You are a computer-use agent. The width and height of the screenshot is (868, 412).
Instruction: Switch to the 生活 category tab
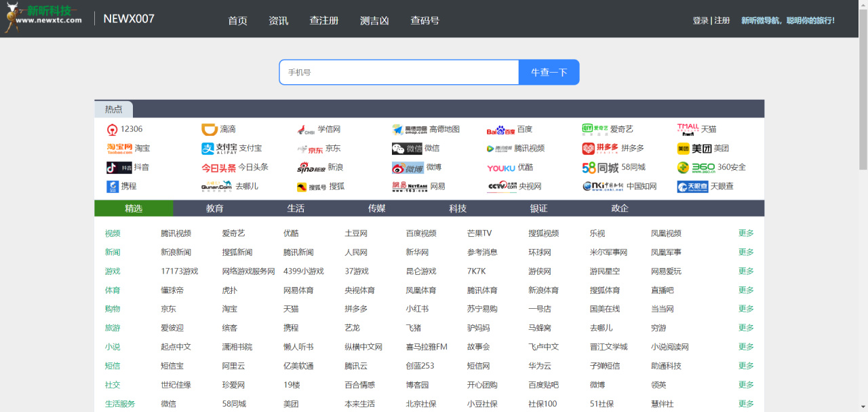pyautogui.click(x=296, y=208)
